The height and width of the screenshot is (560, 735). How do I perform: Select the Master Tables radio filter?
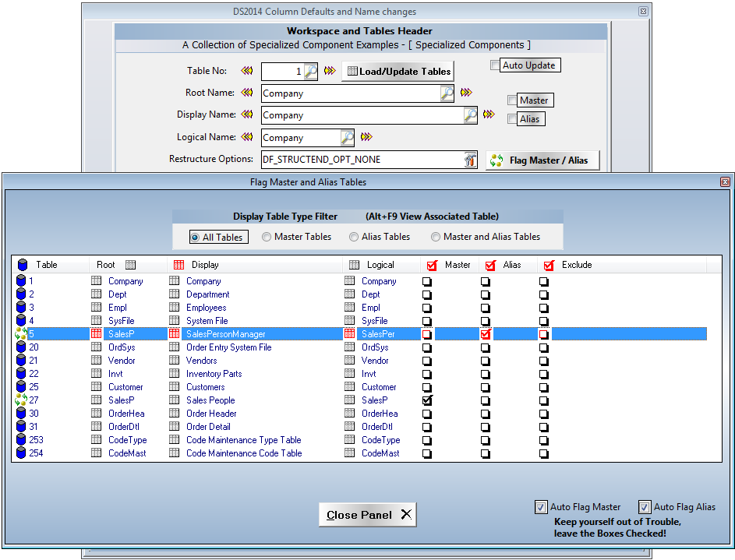coord(267,237)
